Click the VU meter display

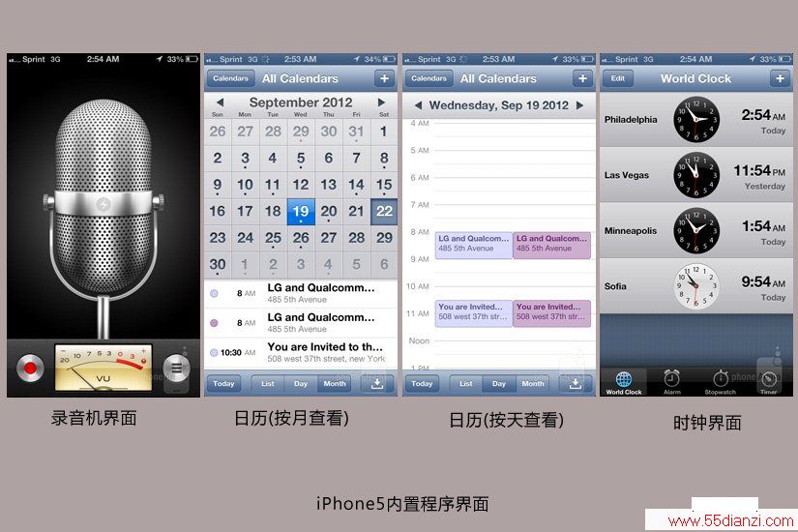tap(103, 369)
